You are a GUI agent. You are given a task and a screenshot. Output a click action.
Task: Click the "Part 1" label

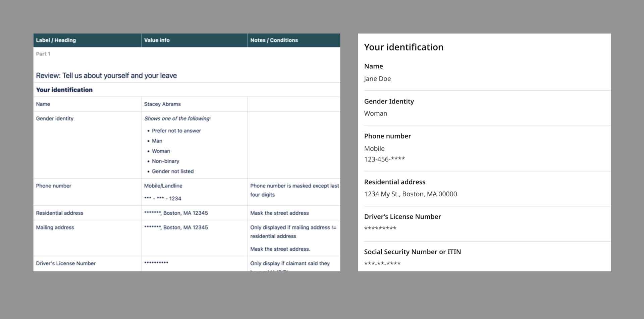point(43,54)
